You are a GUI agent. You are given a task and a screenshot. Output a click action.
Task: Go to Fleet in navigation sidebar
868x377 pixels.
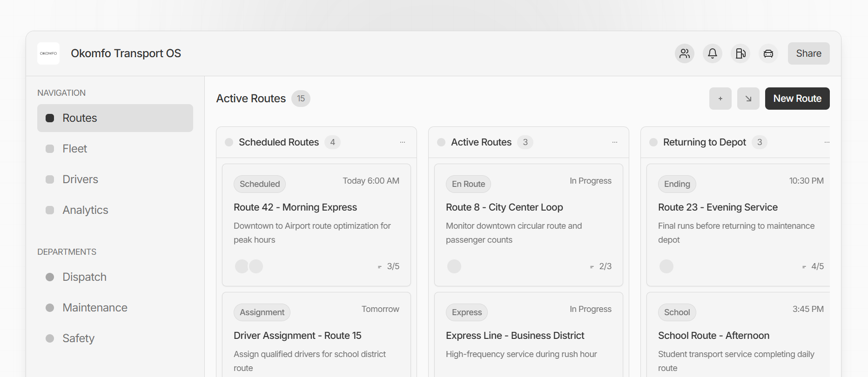coord(115,149)
